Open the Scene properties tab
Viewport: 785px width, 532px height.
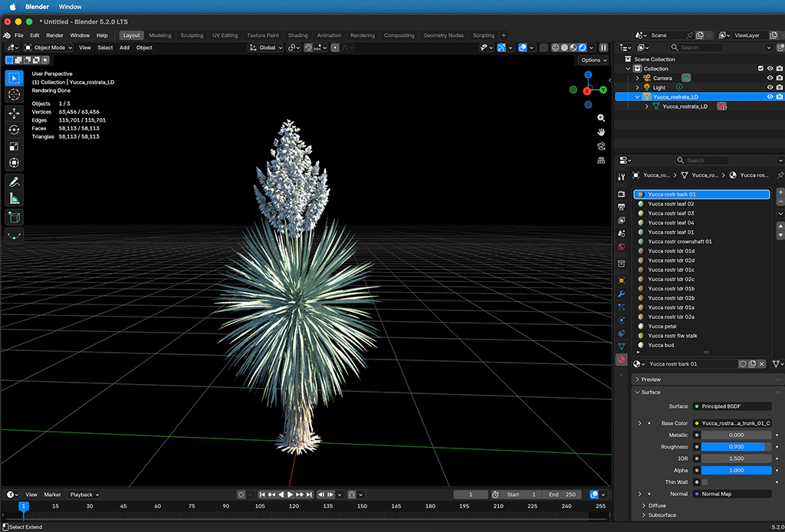click(621, 233)
